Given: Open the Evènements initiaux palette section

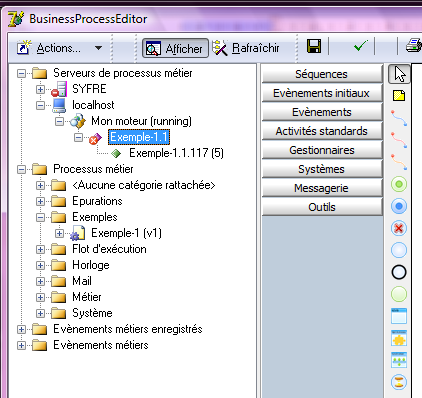Looking at the screenshot, I should [322, 93].
